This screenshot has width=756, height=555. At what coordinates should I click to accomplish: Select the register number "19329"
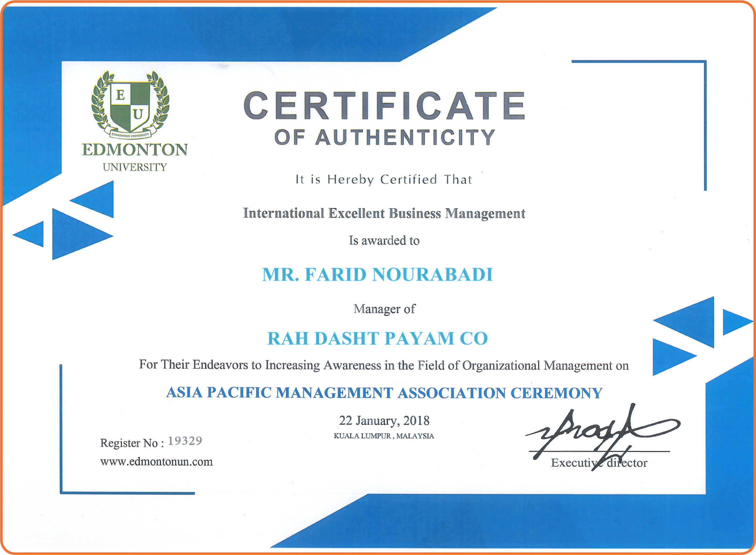click(185, 441)
